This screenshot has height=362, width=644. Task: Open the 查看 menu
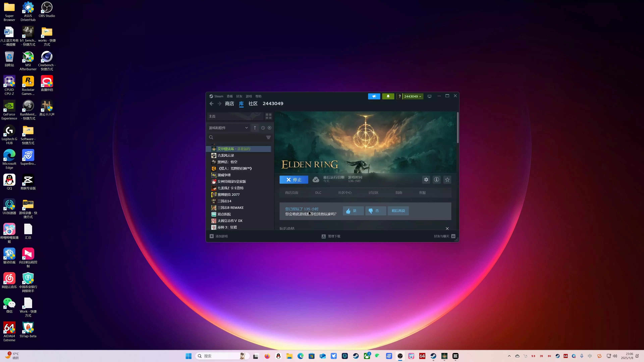230,96
